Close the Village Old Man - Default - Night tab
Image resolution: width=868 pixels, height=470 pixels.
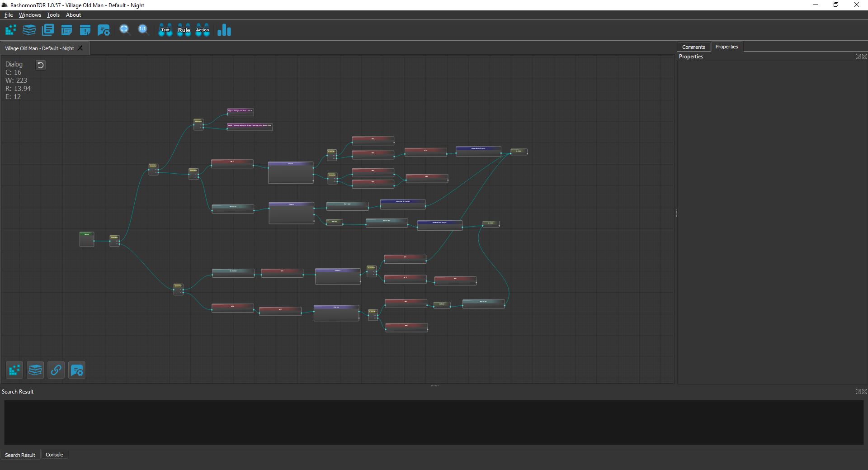pos(80,48)
